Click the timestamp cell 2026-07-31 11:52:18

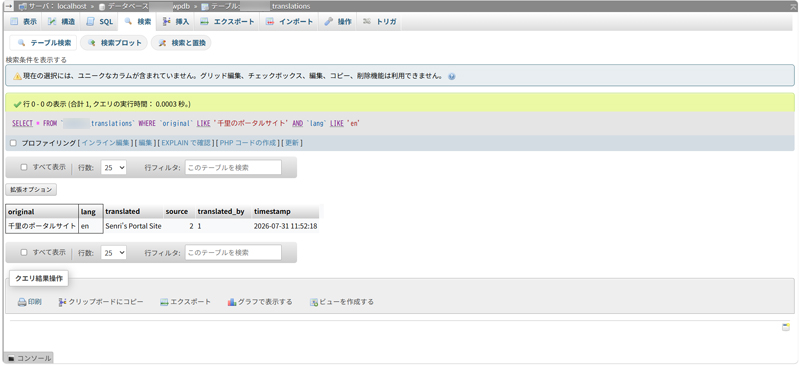click(286, 226)
